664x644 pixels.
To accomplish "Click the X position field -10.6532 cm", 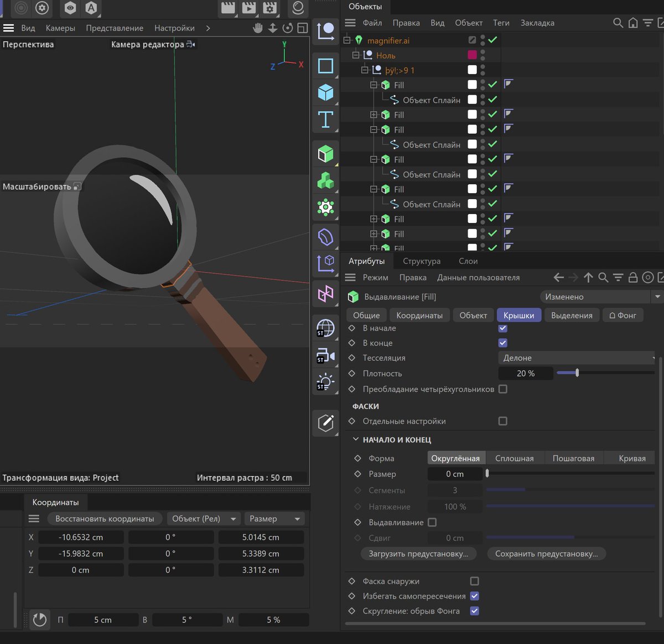I will pos(81,537).
